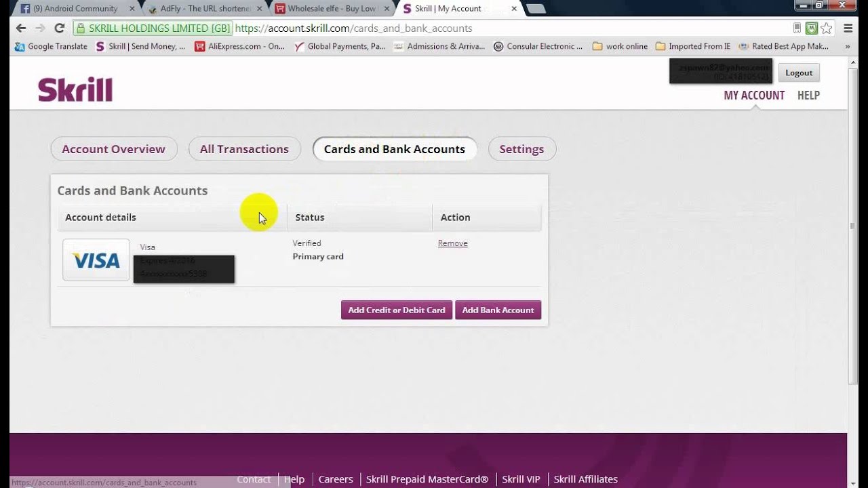Open the Imported From IE folder

pyautogui.click(x=693, y=46)
